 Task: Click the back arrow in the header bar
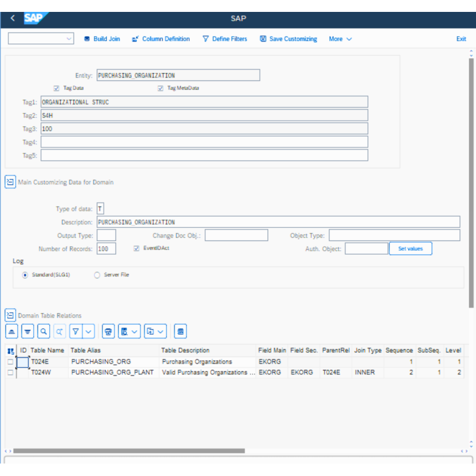[x=12, y=18]
